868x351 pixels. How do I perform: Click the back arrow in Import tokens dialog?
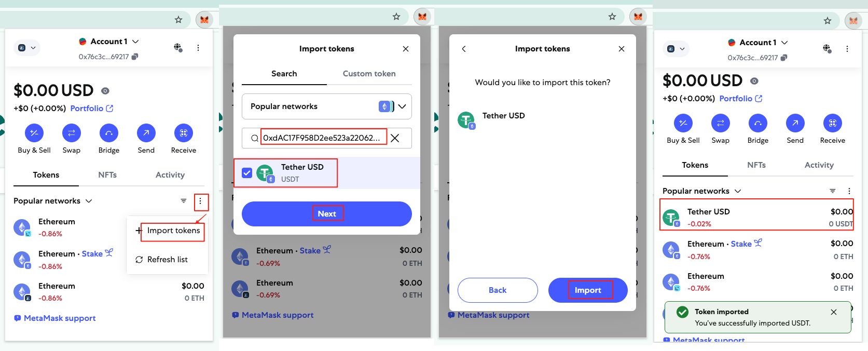coord(464,49)
